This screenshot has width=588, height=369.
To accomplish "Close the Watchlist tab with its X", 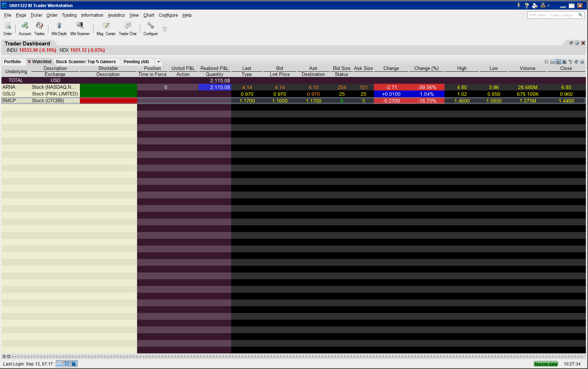I will point(29,62).
